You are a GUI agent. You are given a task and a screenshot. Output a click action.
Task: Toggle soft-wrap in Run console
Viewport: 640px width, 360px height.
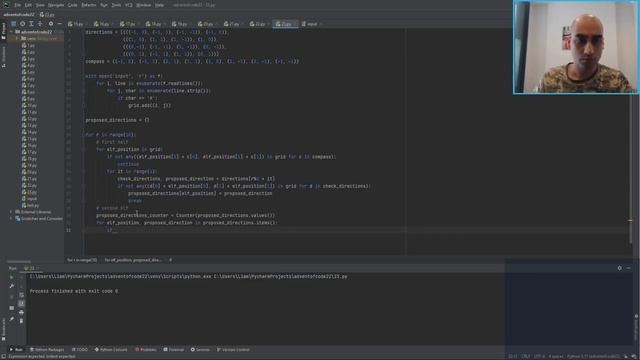click(21, 295)
